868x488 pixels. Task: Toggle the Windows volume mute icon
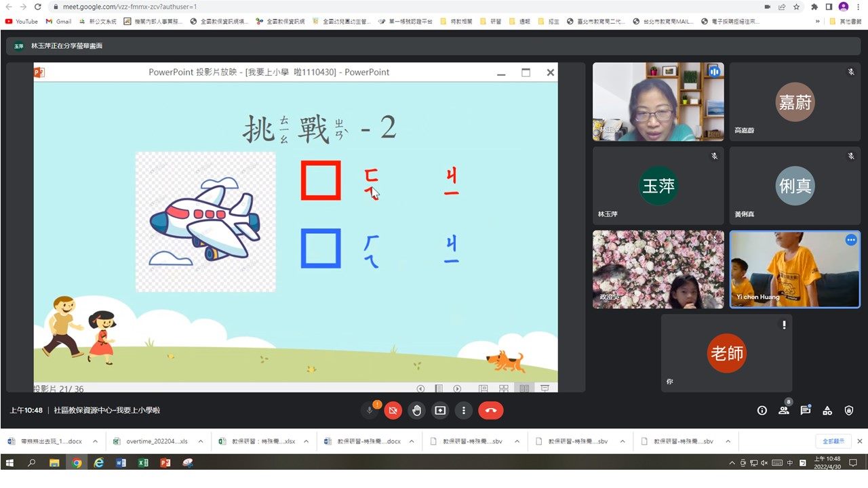(x=765, y=463)
